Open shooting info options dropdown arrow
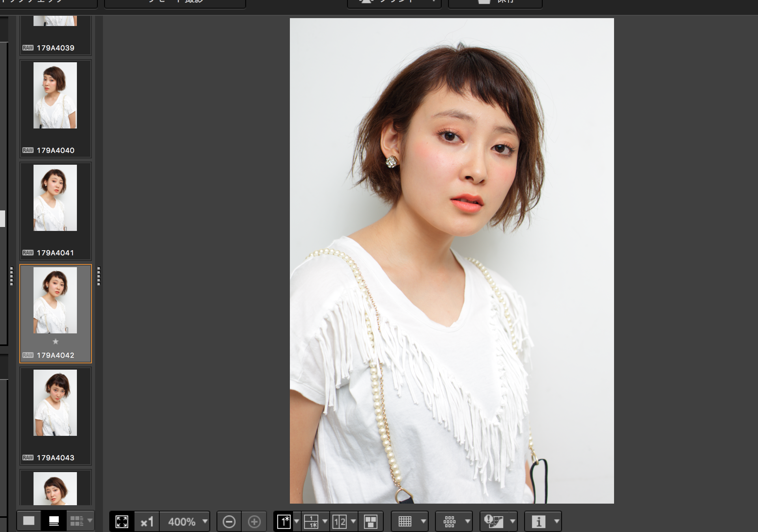 coord(557,522)
